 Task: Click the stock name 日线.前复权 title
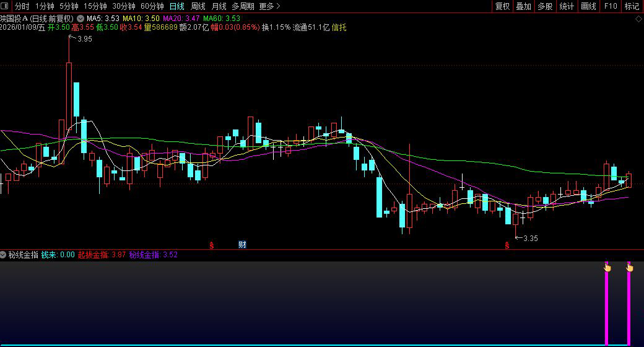37,19
